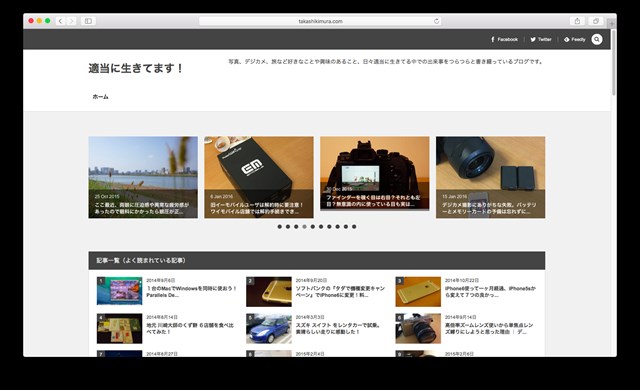Screen dimensions: 640x390
Task: Open rank 1 article thumbnail about Mac and Windows
Action: coord(119,291)
